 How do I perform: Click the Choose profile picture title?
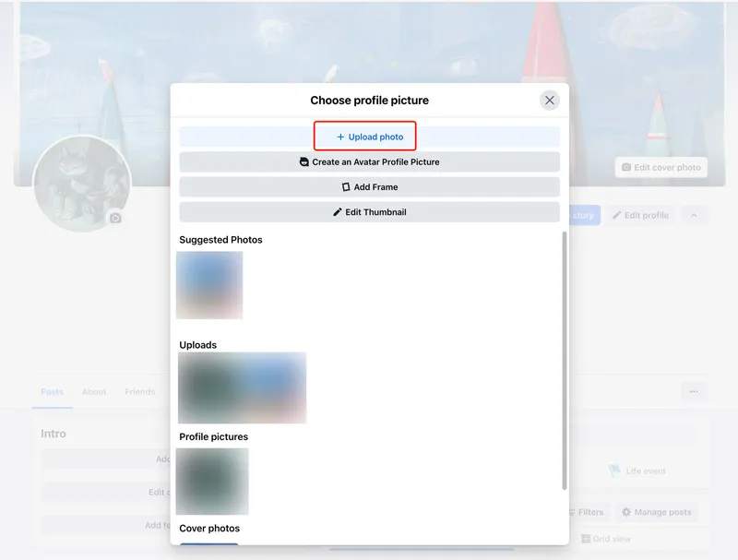pyautogui.click(x=370, y=101)
